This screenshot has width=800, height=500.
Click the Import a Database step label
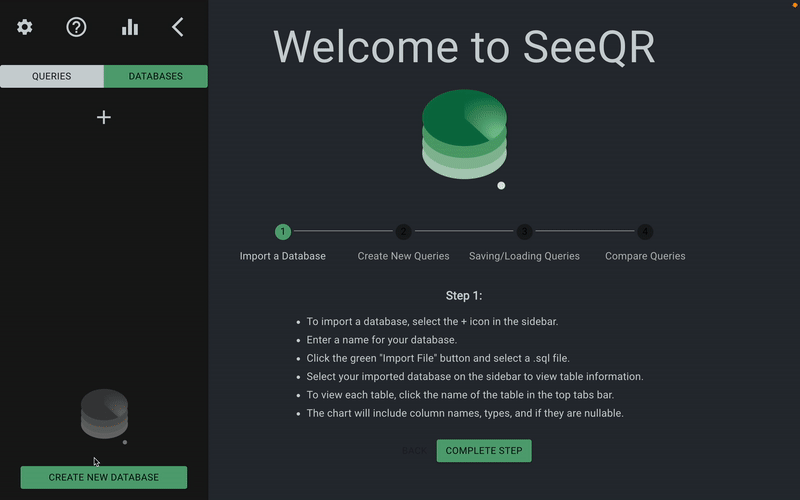pos(283,256)
